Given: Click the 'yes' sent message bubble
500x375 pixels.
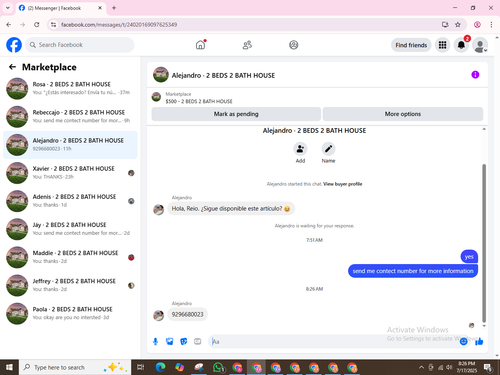Looking at the screenshot, I should click(x=469, y=256).
